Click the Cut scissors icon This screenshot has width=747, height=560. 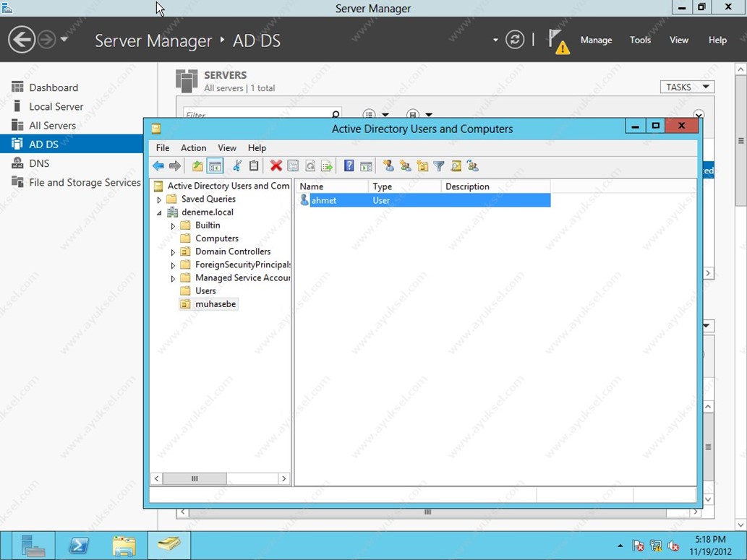pos(236,166)
